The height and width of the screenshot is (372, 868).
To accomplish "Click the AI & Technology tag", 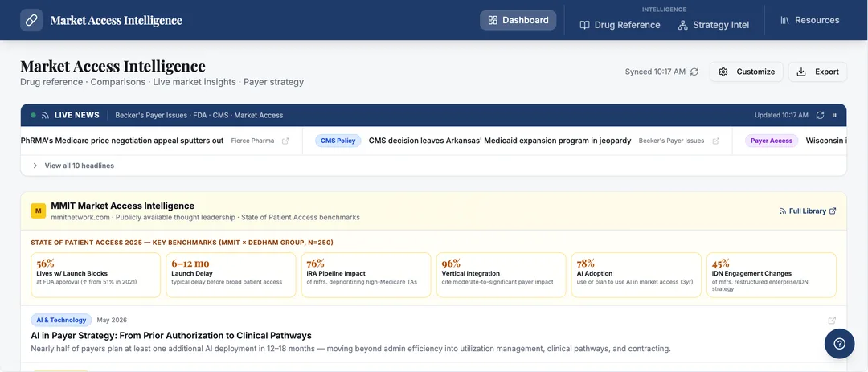I will click(61, 320).
